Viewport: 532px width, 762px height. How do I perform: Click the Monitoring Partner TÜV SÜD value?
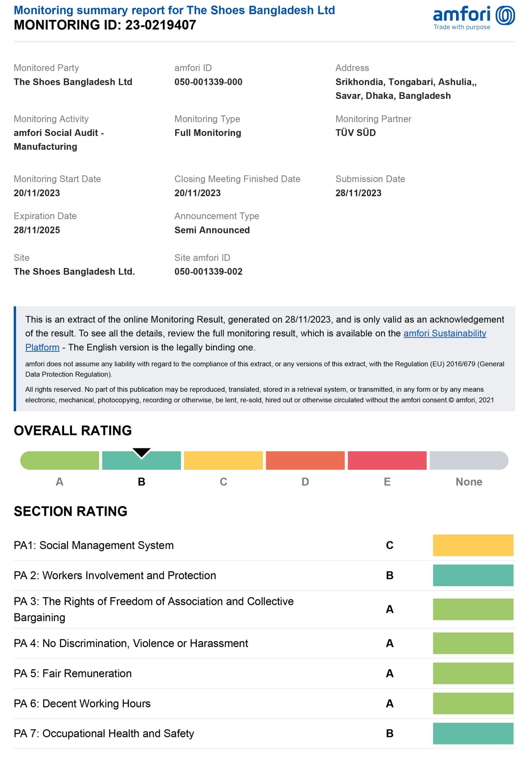[x=355, y=132]
